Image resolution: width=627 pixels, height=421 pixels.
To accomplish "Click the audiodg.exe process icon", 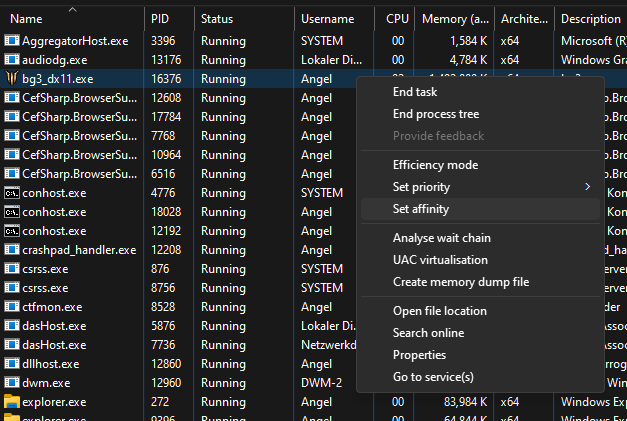I will point(11,60).
